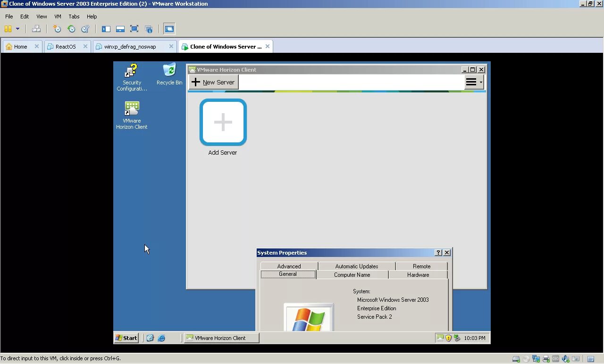Enter full screen mode via toolbar
Screen dimensions: 604x364
coord(134,29)
